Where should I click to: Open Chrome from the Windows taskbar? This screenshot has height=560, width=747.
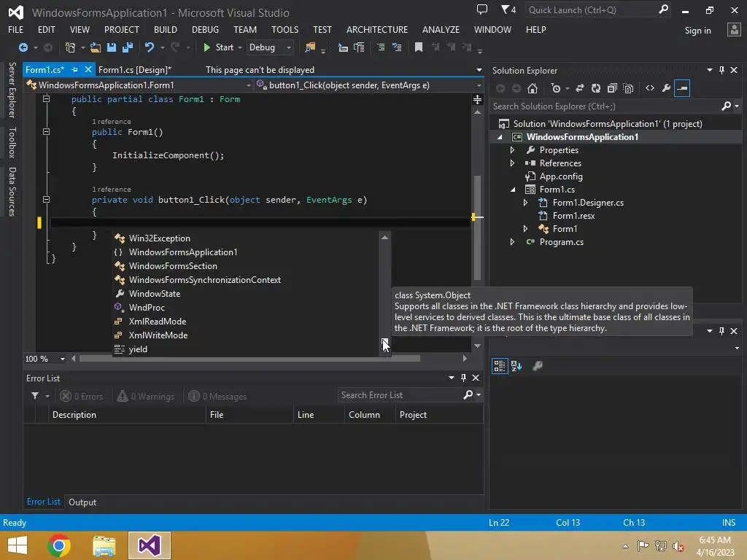[x=59, y=545]
